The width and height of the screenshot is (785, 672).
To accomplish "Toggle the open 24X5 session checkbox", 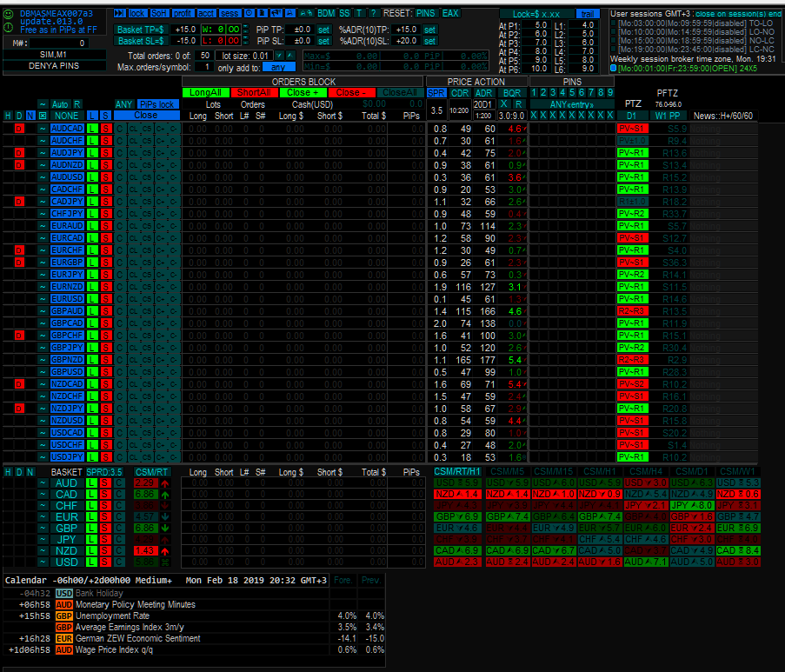I will pos(613,68).
